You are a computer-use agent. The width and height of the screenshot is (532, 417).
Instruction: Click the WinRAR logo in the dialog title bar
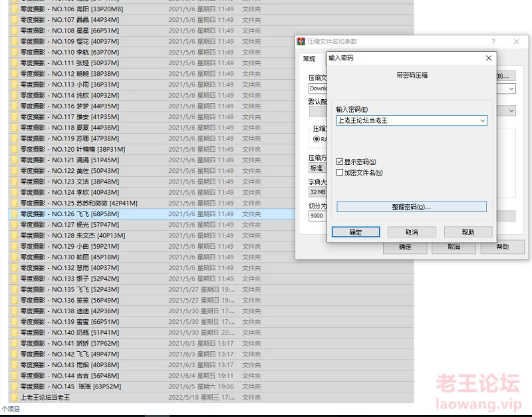click(301, 41)
